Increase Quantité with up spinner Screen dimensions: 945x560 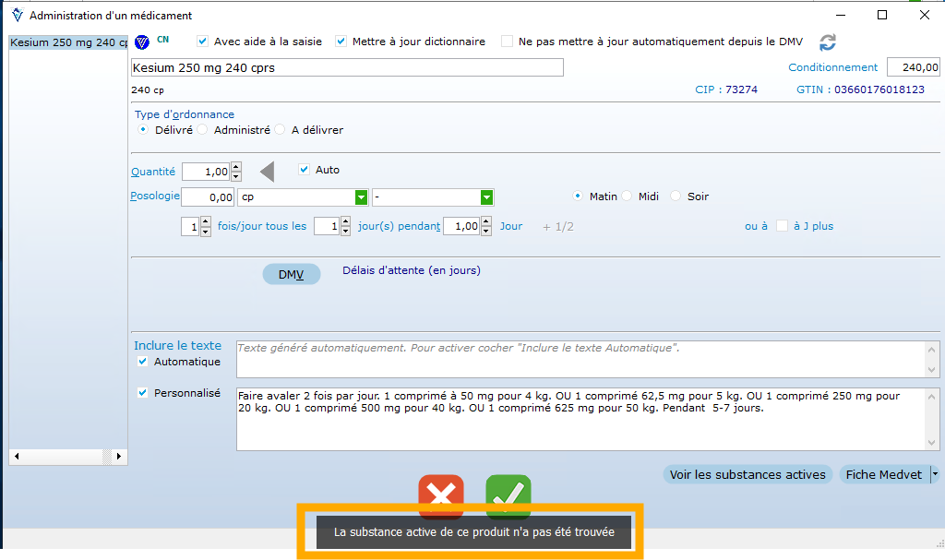(236, 167)
